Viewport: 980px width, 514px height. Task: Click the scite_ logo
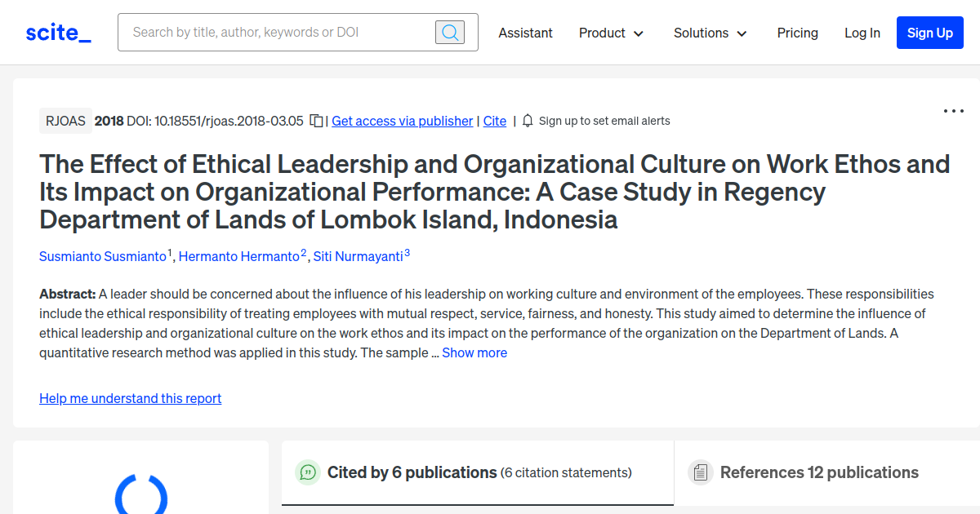click(x=57, y=32)
